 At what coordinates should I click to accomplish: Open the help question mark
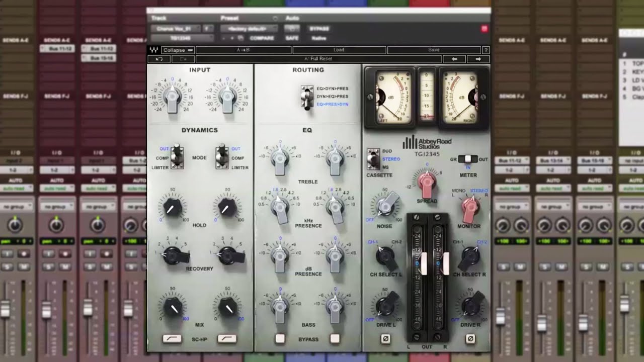coord(486,50)
